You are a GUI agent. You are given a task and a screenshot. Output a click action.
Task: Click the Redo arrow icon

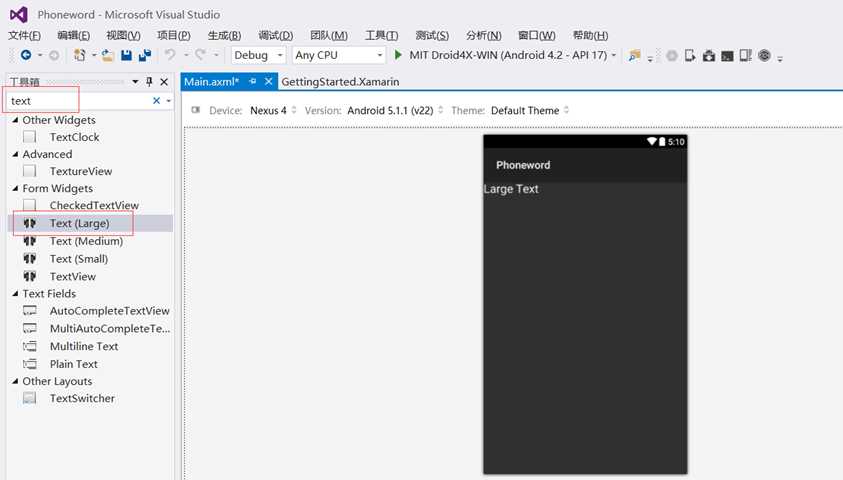point(201,55)
